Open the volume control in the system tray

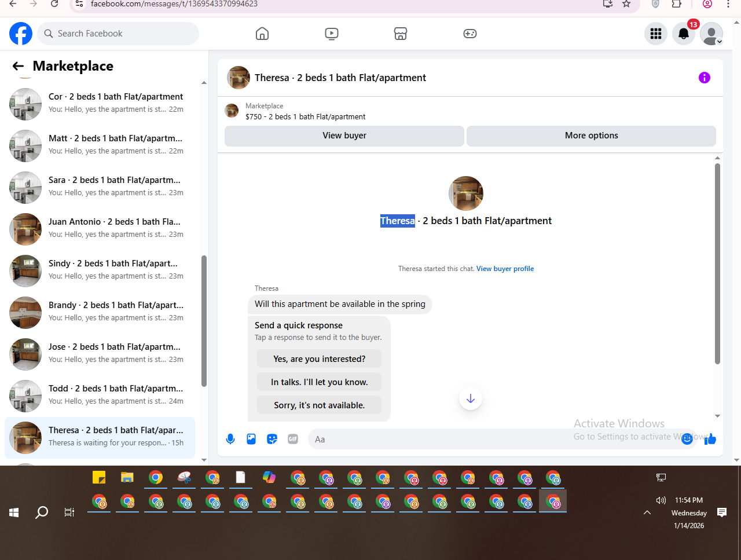point(661,500)
